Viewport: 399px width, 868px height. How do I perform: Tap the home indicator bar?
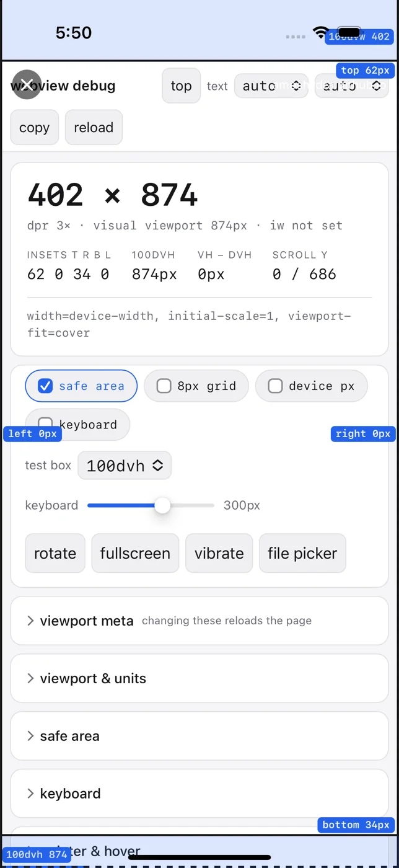(x=199, y=857)
